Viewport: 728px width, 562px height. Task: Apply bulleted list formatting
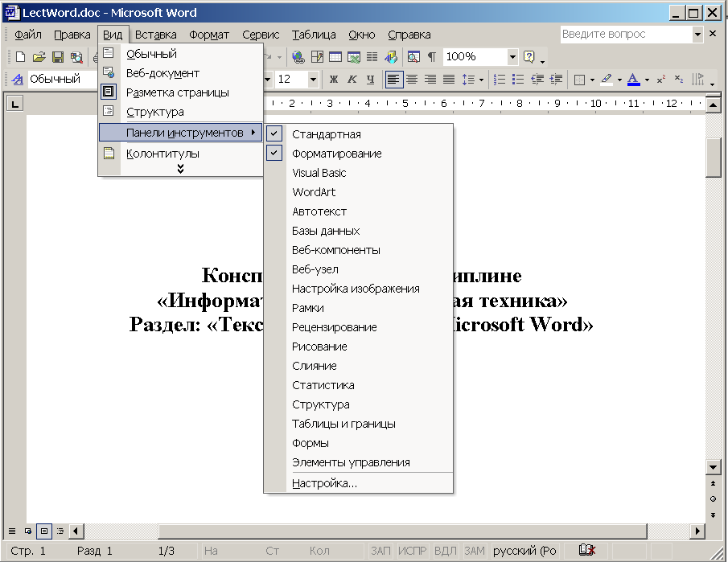pos(518,80)
